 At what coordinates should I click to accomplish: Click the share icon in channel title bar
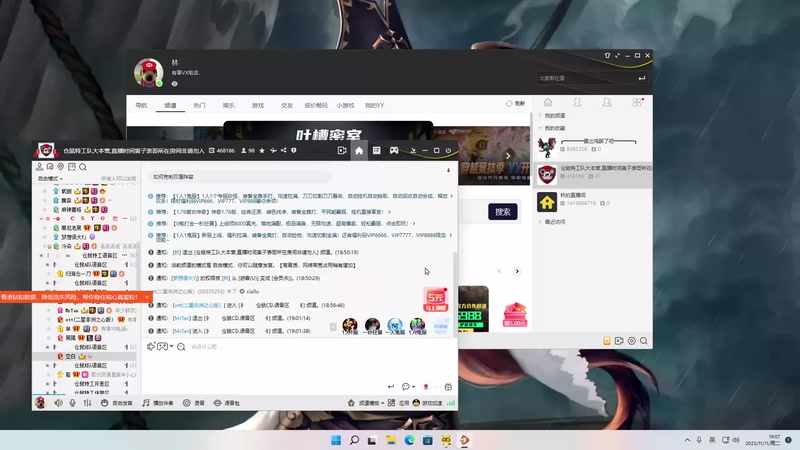click(283, 151)
